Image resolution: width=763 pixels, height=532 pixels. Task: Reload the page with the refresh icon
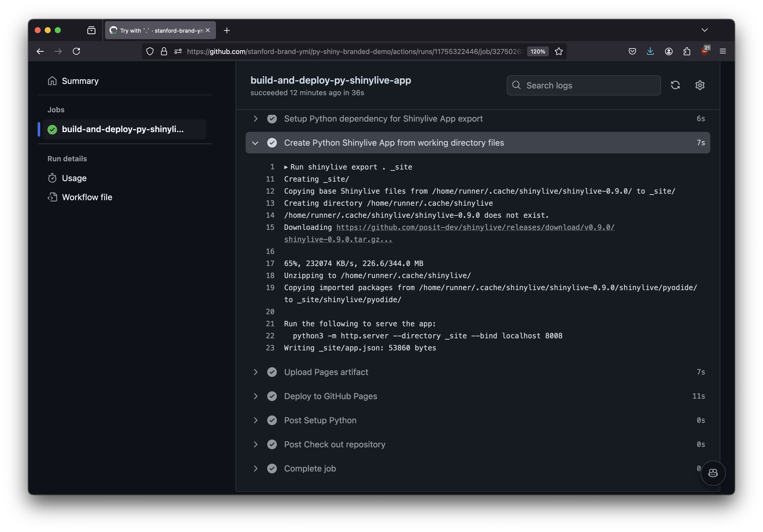point(76,51)
